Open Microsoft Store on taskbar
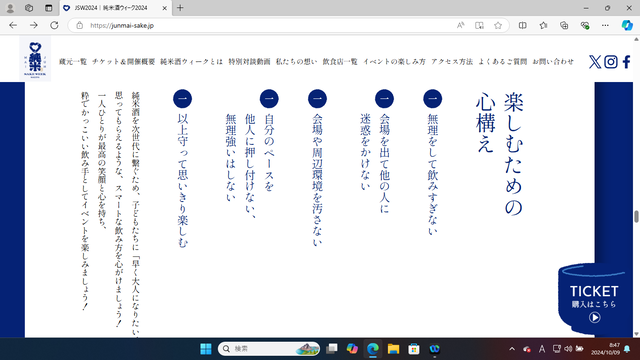640x360 pixels. 414,349
